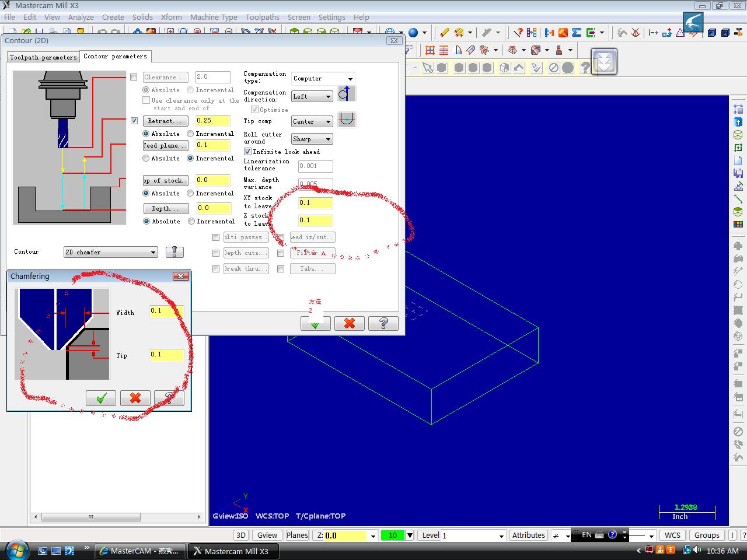Click the Gview button in status bar
747x560 pixels.
267,535
